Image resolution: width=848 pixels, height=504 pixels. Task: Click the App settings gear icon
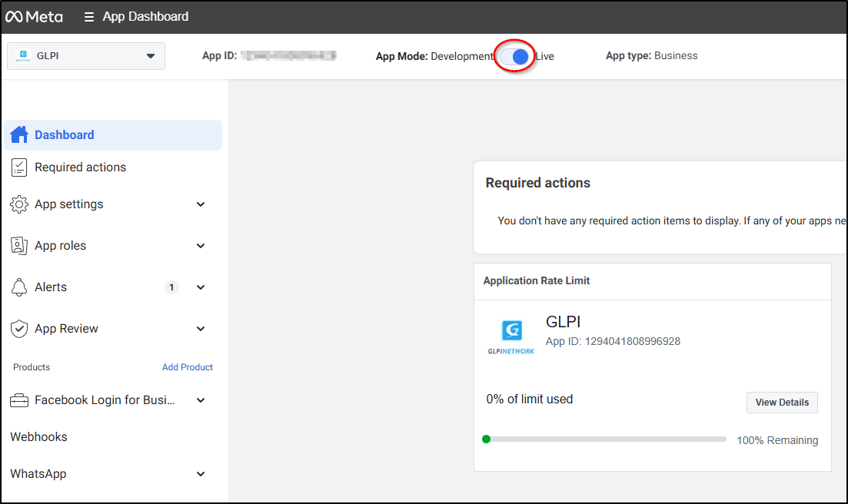tap(19, 204)
